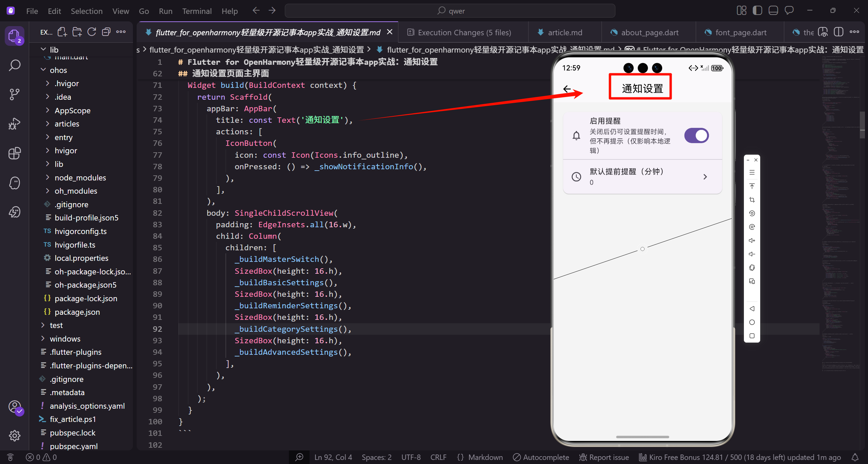Click the editor vertical scrollbar thumb
The image size is (868, 464).
pyautogui.click(x=862, y=125)
